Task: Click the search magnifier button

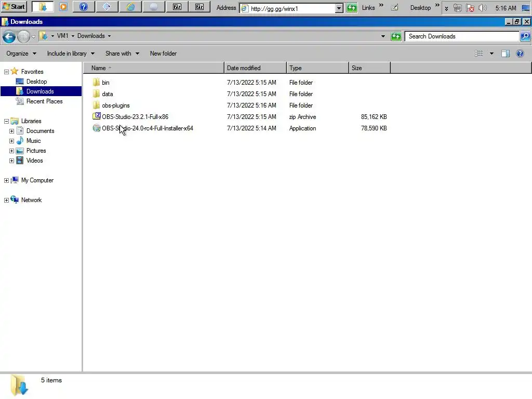Action: 525,36
